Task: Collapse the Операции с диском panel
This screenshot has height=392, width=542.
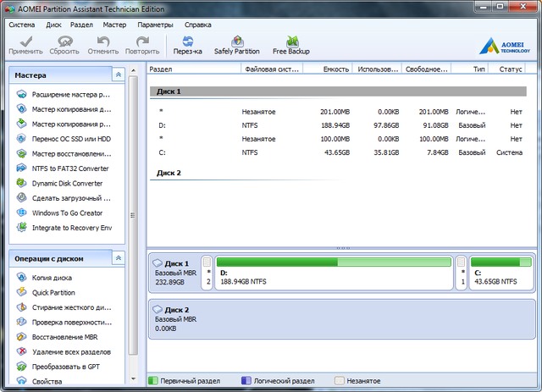Action: tap(119, 257)
